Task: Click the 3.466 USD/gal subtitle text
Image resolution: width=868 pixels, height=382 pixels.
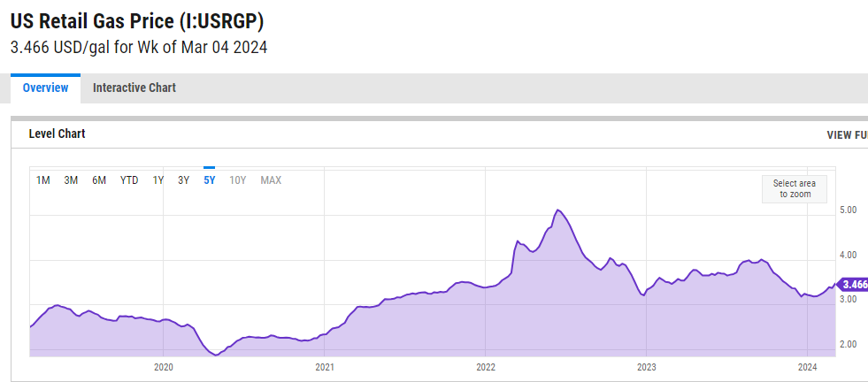Action: pyautogui.click(x=139, y=47)
